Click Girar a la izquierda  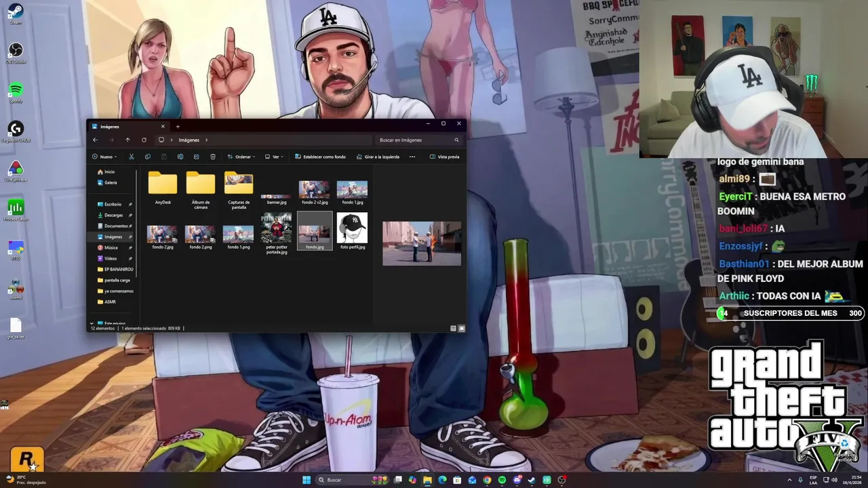tap(378, 157)
